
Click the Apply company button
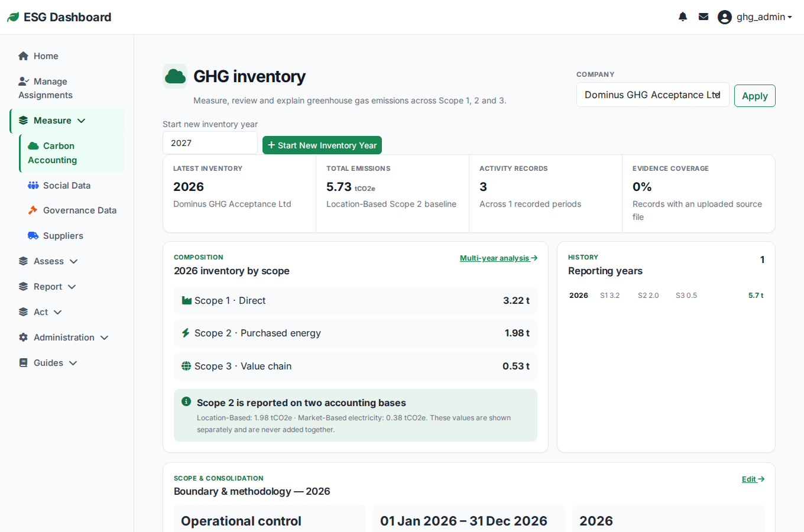754,96
